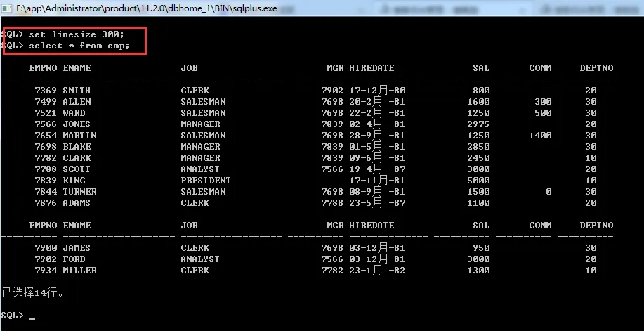Click hire date 23-1月 -82

(377, 270)
